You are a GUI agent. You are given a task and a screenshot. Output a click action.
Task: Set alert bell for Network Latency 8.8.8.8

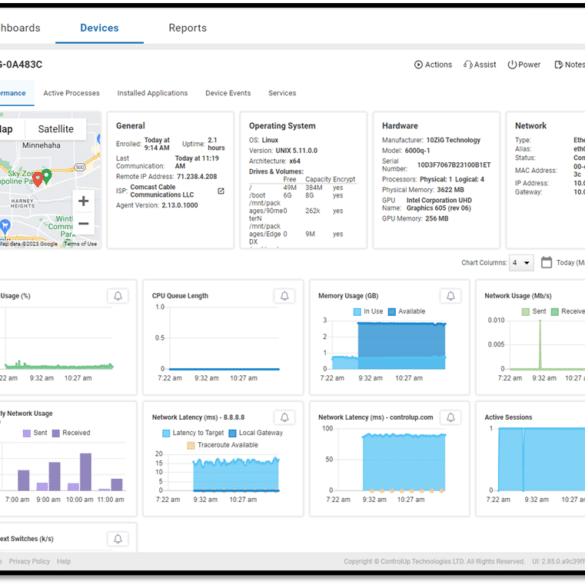click(284, 417)
